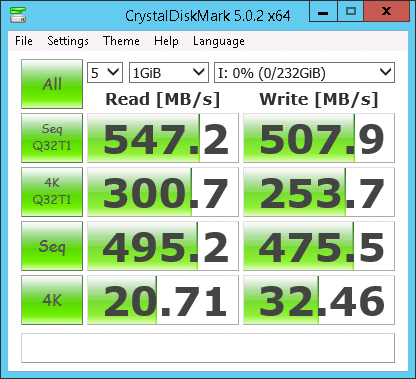Open the 1GiB test size dropdown
This screenshot has height=379, width=416.
coord(169,73)
